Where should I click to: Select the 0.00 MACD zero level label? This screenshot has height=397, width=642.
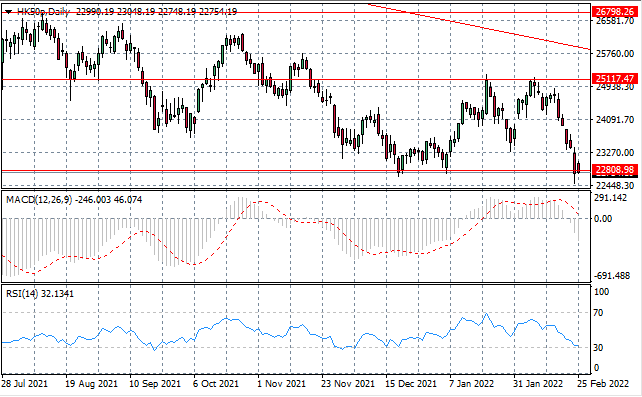603,219
